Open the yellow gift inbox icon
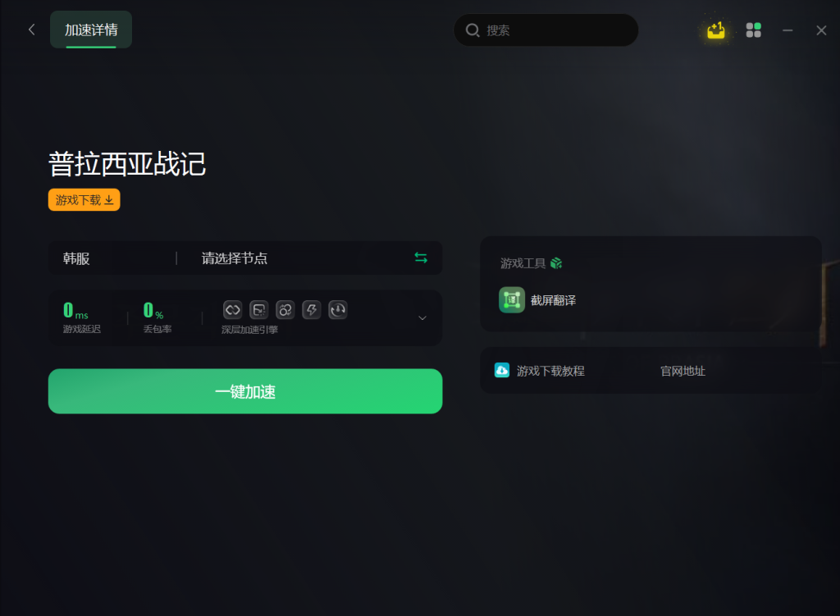Image resolution: width=840 pixels, height=616 pixels. coord(715,30)
